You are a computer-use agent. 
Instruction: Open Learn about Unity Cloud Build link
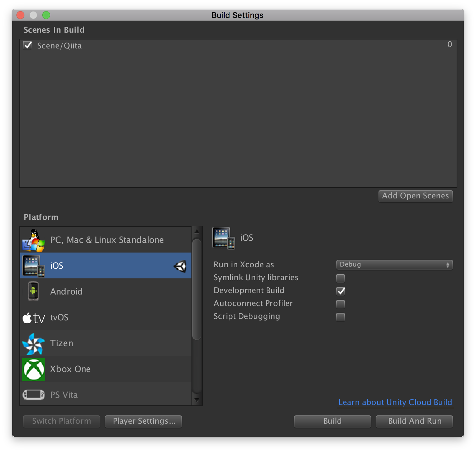[395, 402]
